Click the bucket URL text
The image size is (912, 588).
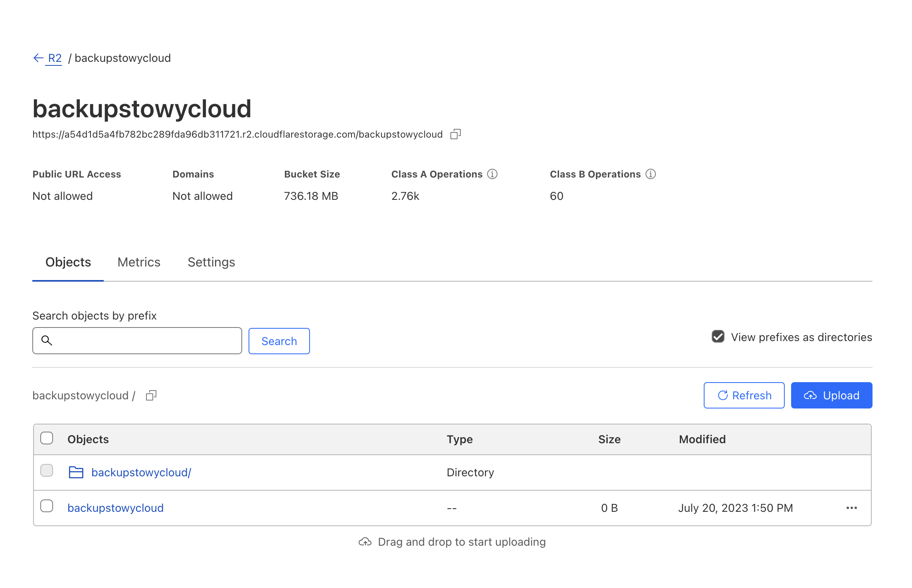point(237,134)
